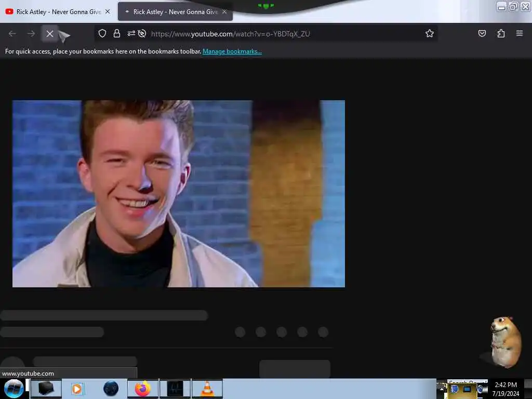
Task: Open Firefox from the taskbar
Action: tap(142, 389)
